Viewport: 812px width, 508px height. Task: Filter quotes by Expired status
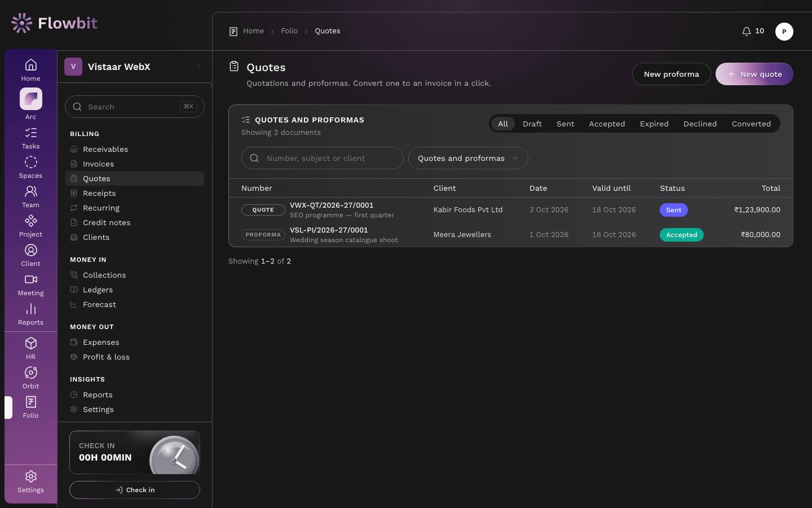pos(654,124)
